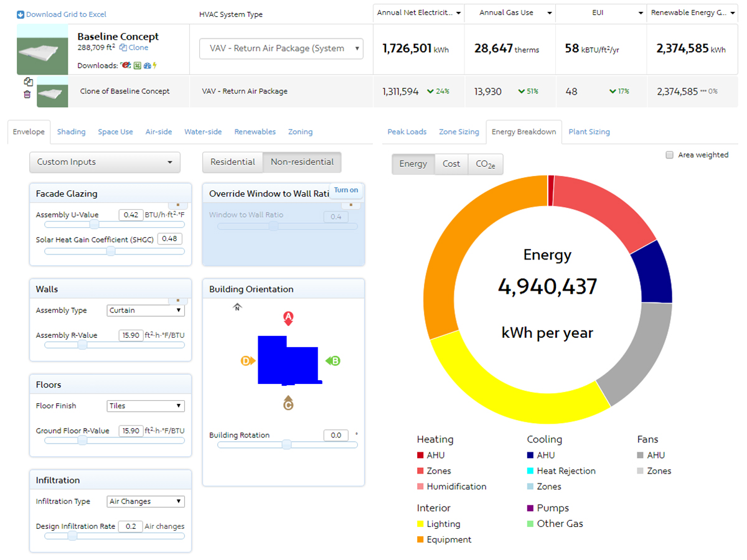Open the Floor Finish dropdown
Screen dimensions: 747x560
point(146,406)
